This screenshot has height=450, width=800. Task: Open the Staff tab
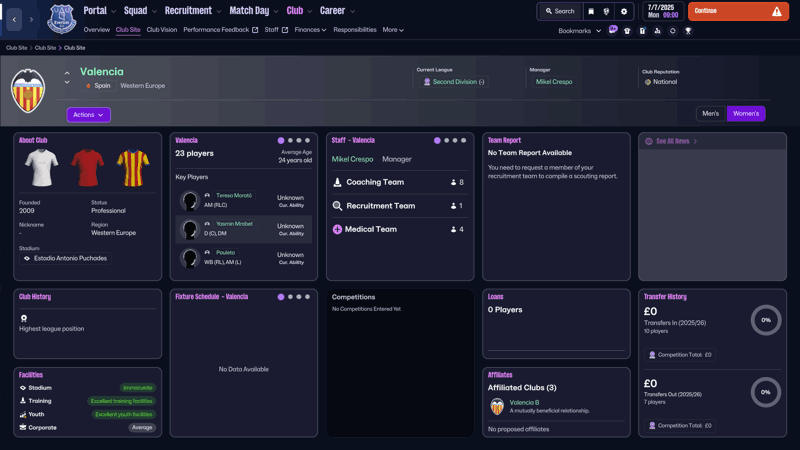coord(276,30)
